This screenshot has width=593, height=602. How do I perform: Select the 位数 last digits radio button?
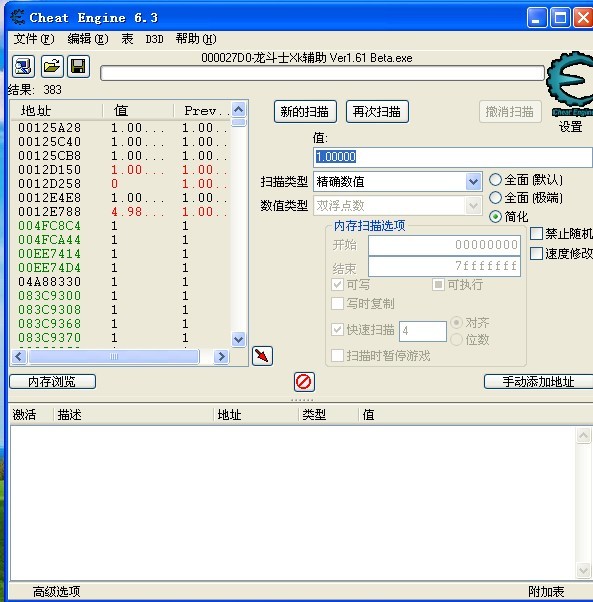pyautogui.click(x=456, y=339)
